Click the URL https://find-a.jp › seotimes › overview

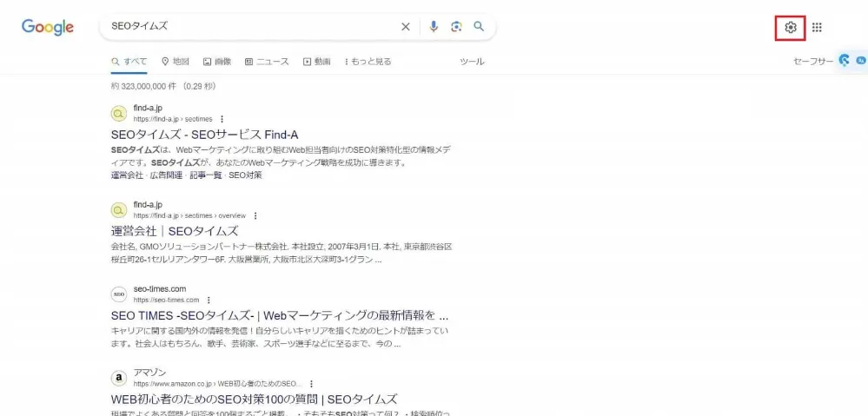[189, 215]
